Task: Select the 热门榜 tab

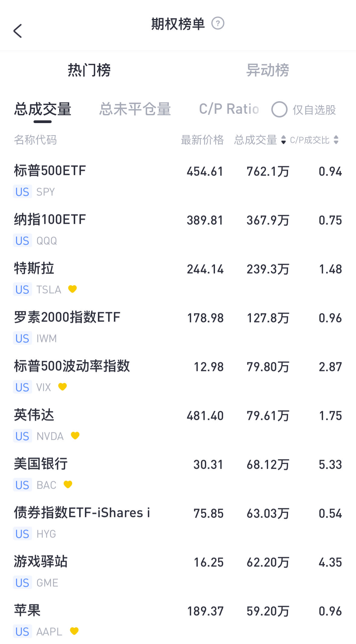Action: click(x=89, y=70)
